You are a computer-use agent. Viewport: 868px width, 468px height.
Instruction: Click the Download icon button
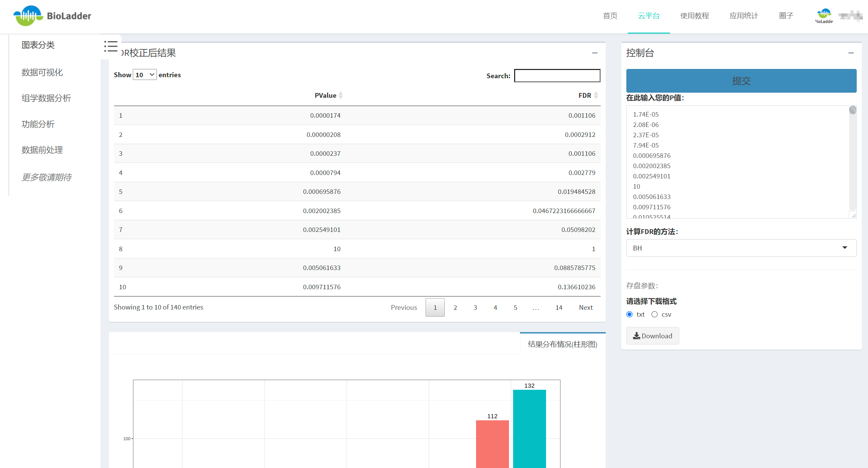[x=652, y=336]
